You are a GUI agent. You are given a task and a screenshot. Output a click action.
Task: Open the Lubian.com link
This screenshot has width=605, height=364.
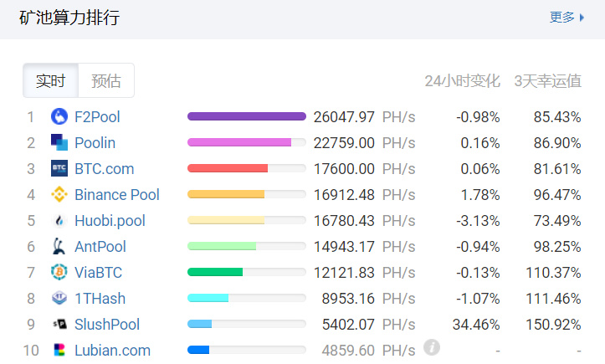pyautogui.click(x=112, y=351)
